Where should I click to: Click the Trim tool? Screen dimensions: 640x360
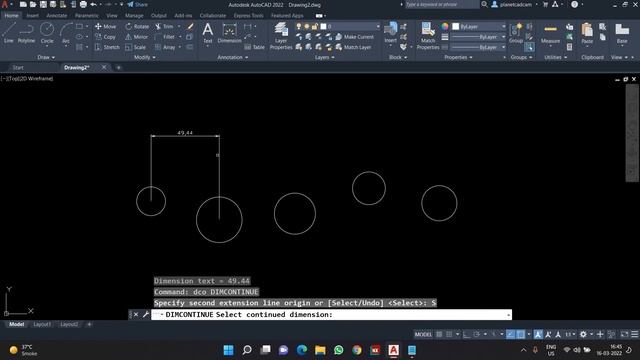point(164,27)
